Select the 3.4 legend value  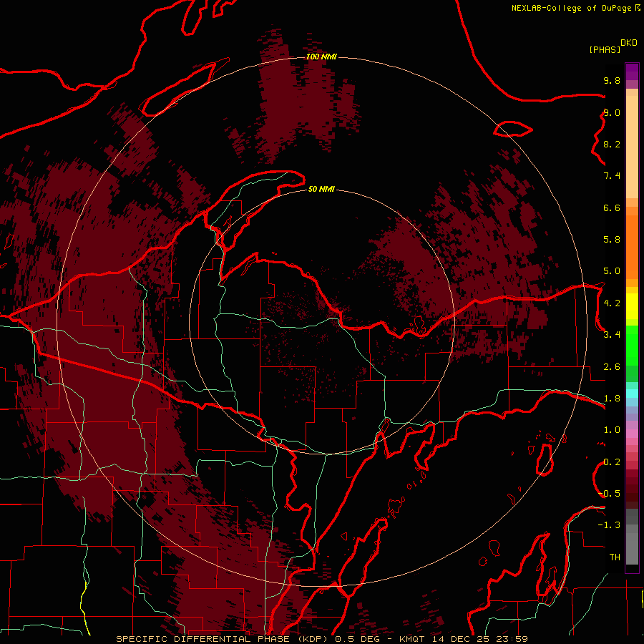coord(612,335)
